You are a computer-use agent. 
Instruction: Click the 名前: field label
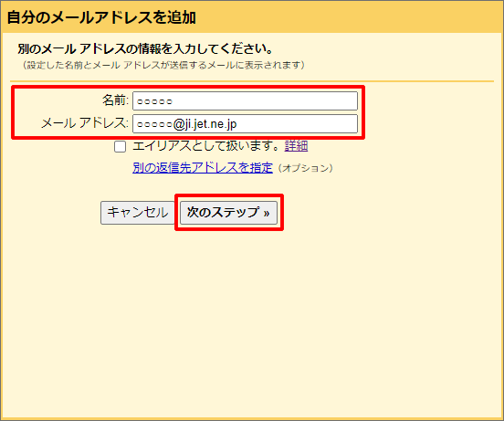click(115, 100)
